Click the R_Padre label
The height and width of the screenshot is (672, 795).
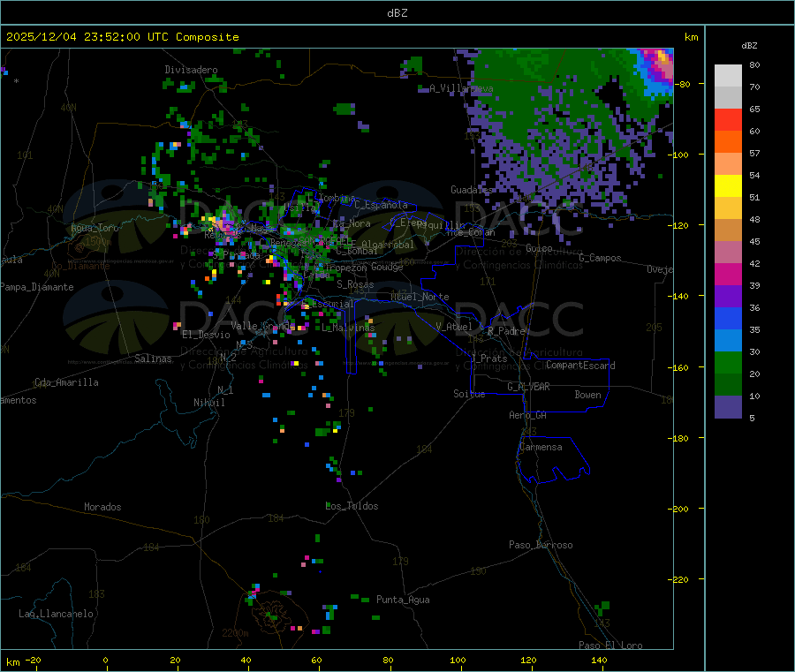click(506, 331)
